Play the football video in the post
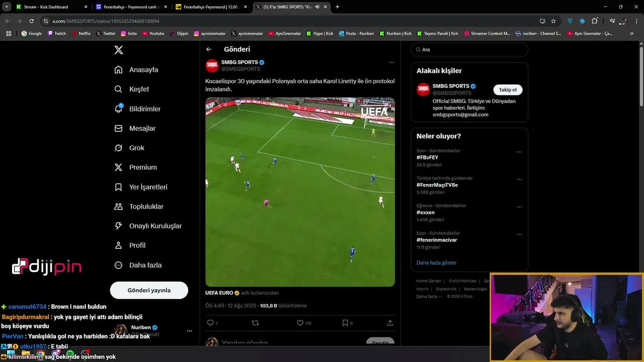This screenshot has width=644, height=362. coord(300,192)
